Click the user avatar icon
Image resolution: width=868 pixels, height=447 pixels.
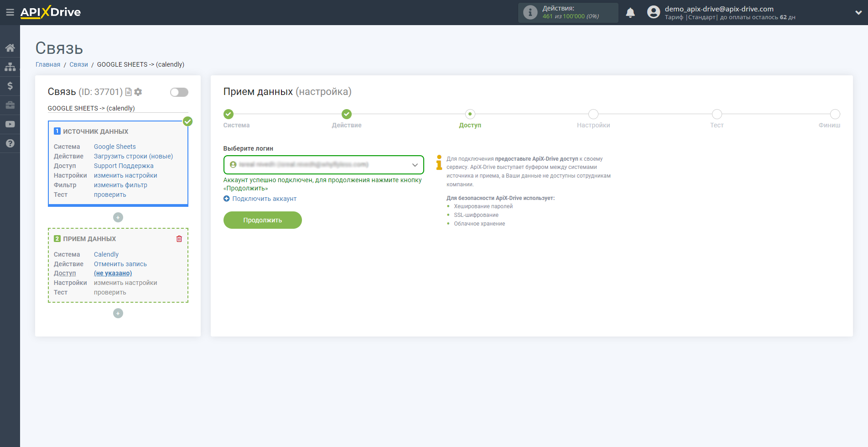[654, 12]
